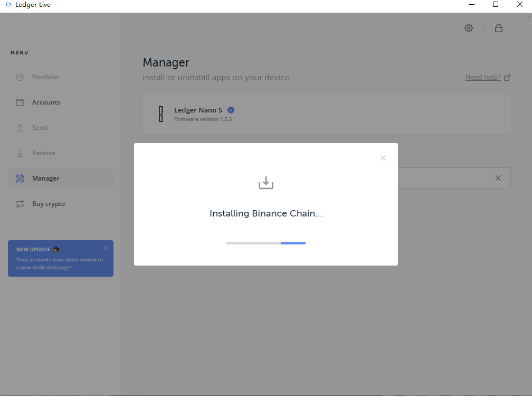Click the download icon in install dialog

266,183
